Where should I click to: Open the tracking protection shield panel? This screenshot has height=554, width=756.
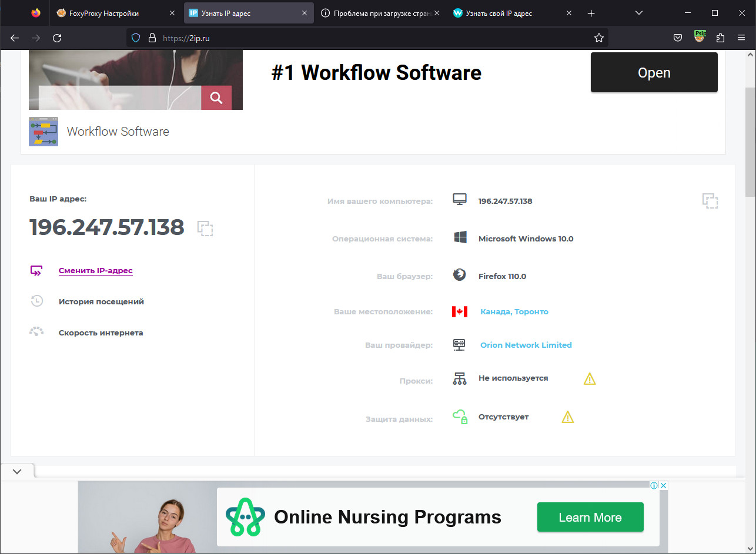[136, 38]
